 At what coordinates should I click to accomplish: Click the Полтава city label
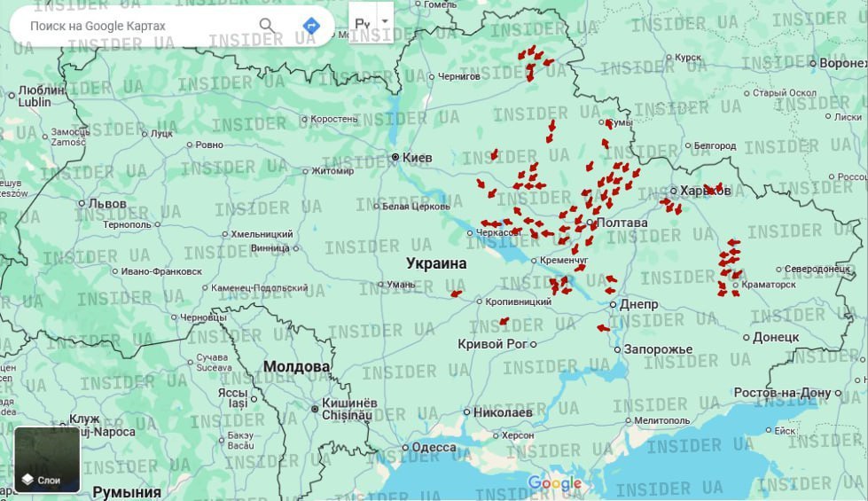tap(622, 223)
